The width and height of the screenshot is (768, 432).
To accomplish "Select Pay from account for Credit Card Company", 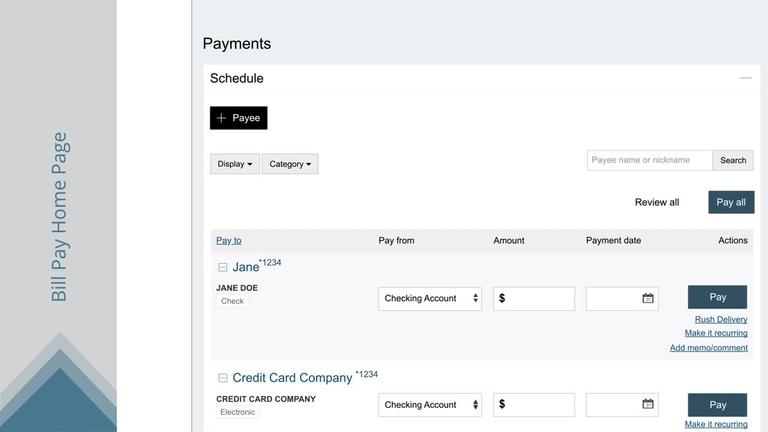I will (x=430, y=405).
